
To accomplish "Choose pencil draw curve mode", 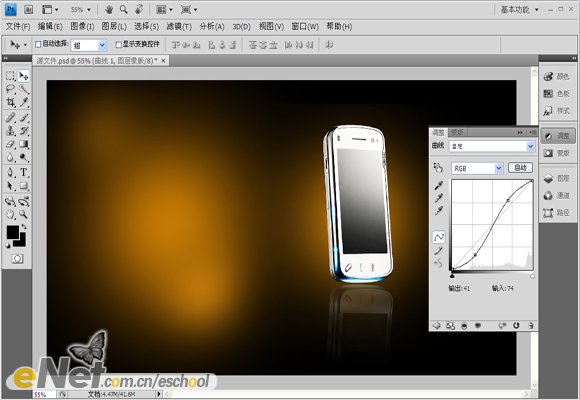I will (x=439, y=251).
